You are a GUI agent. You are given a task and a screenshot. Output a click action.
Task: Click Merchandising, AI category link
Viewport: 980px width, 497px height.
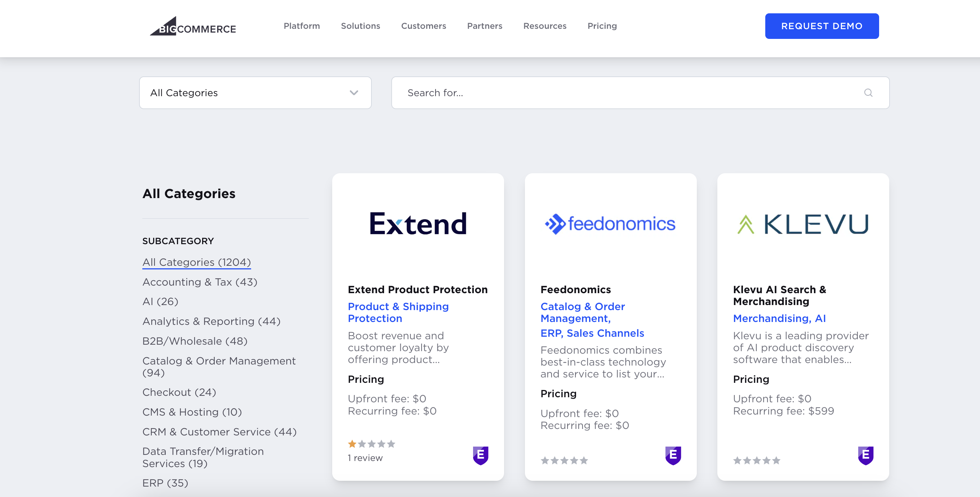click(x=779, y=319)
